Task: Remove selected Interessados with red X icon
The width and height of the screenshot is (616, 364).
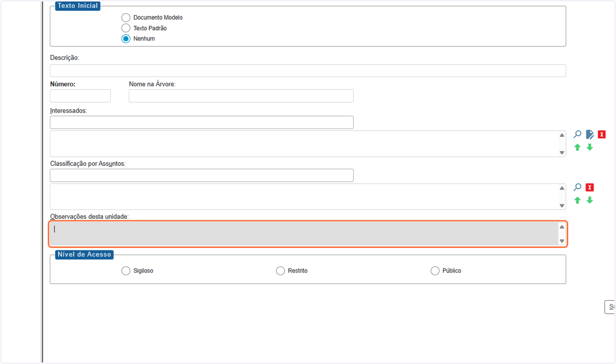Action: click(x=602, y=135)
